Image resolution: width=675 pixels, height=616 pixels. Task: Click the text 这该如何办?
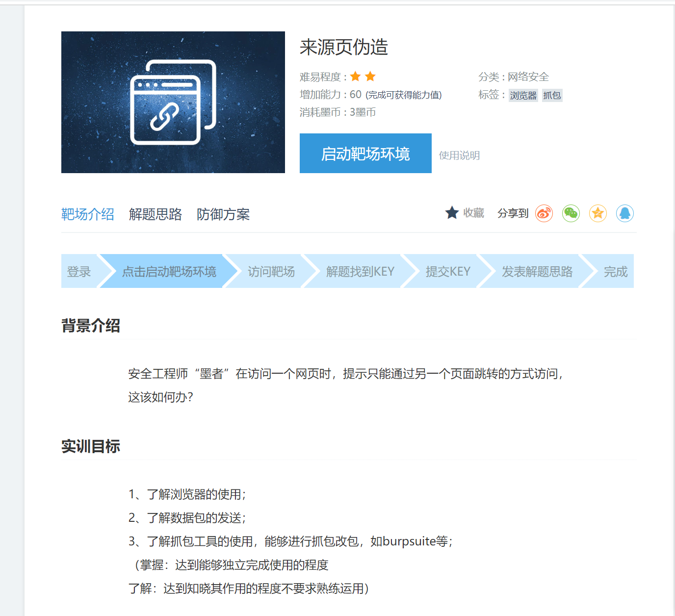point(161,397)
